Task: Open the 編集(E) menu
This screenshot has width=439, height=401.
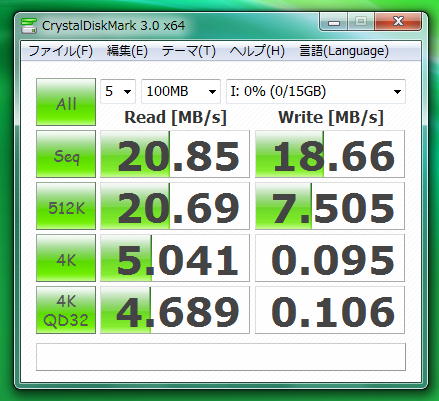Action: 127,51
